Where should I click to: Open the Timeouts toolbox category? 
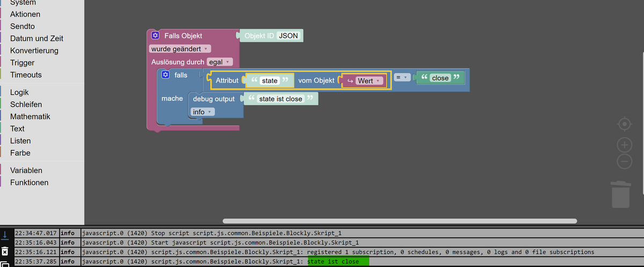pos(26,75)
